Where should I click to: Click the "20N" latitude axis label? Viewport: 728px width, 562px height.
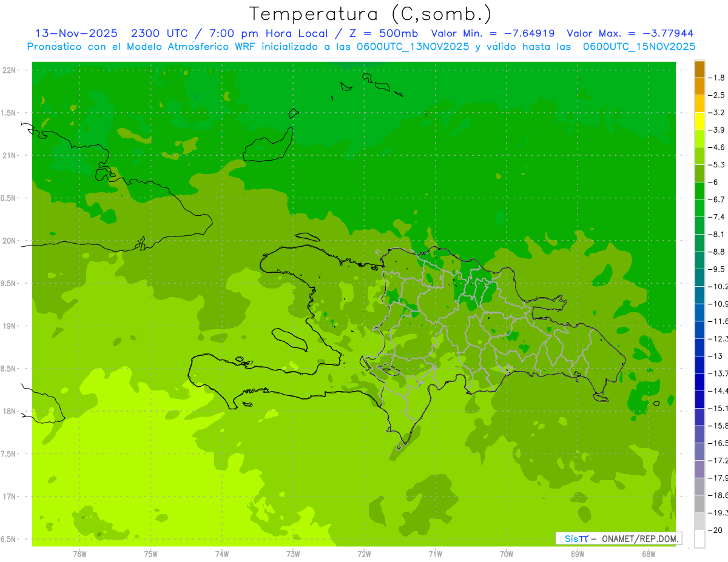point(10,241)
